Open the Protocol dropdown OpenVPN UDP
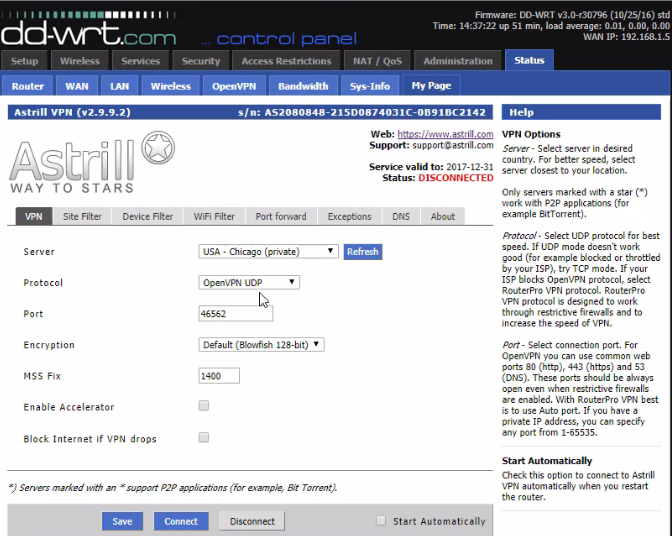 point(249,282)
